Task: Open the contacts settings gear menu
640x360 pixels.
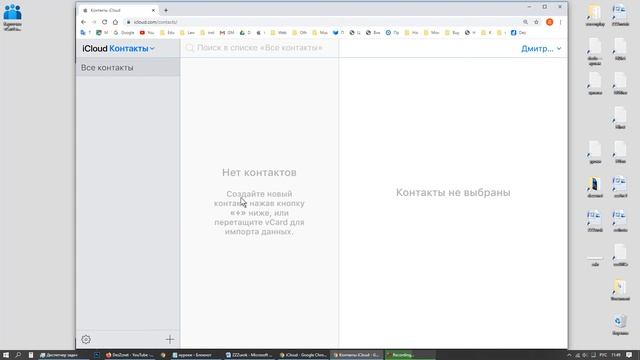Action: pyautogui.click(x=86, y=339)
